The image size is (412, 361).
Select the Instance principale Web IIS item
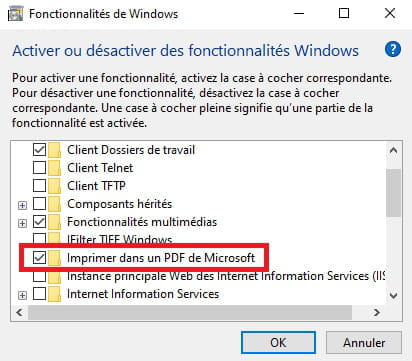(226, 276)
